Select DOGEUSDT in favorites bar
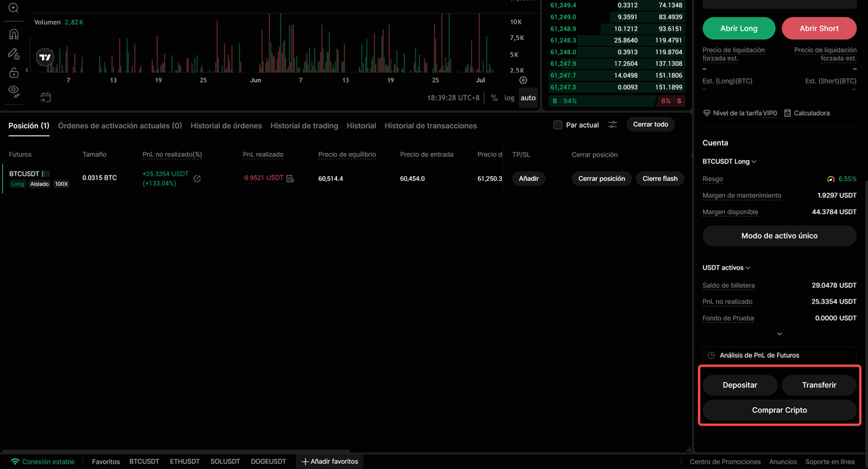This screenshot has width=868, height=469. coord(268,462)
